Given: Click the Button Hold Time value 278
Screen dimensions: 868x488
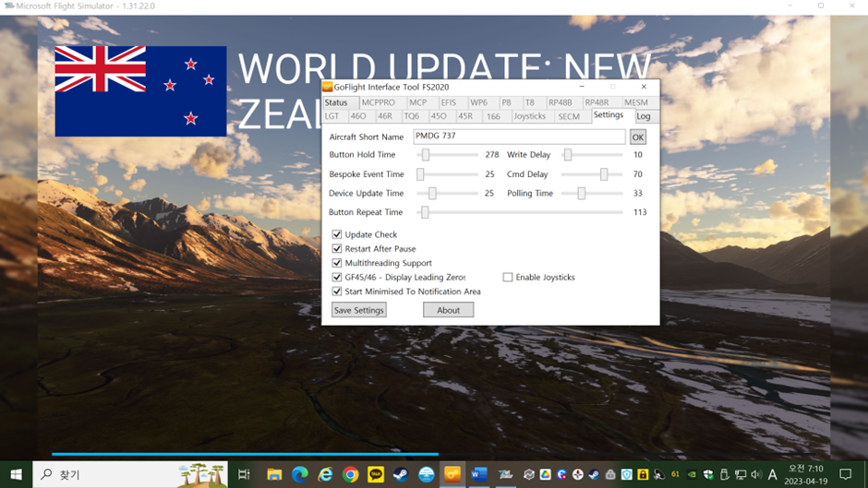Looking at the screenshot, I should [x=491, y=155].
